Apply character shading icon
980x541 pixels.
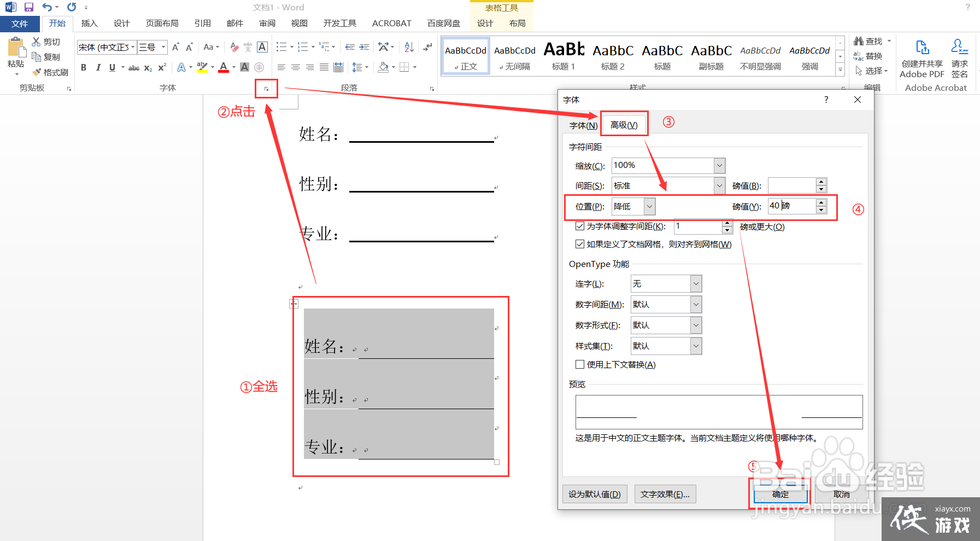point(245,67)
